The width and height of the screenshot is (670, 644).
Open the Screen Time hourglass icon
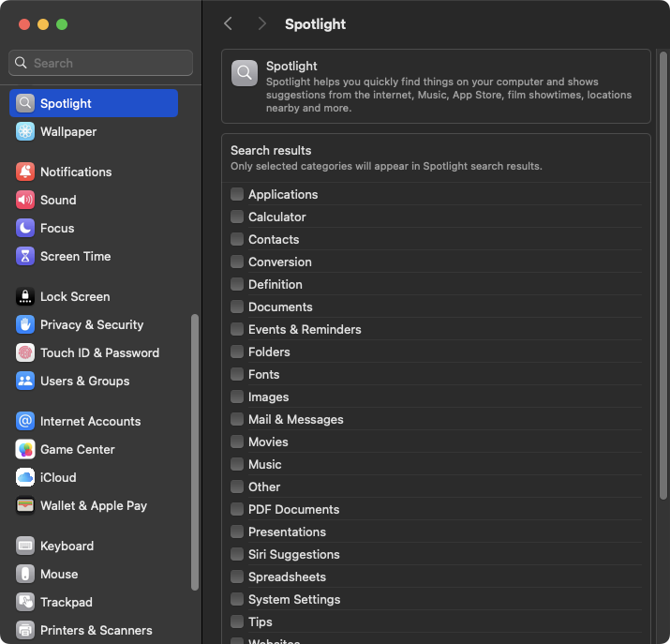[25, 256]
